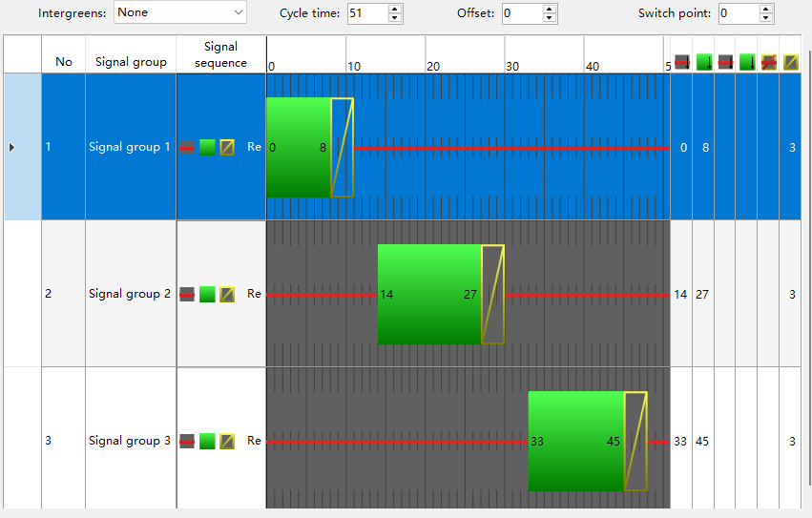Viewport: 812px width, 518px height.
Task: Select the Signal group 2 row name
Action: click(x=130, y=294)
